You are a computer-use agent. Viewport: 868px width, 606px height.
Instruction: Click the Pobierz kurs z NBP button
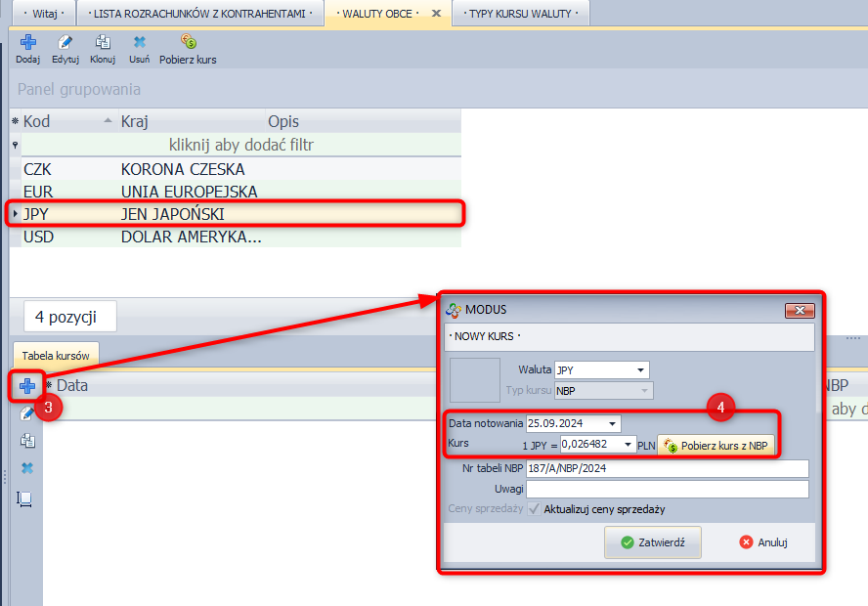[716, 446]
